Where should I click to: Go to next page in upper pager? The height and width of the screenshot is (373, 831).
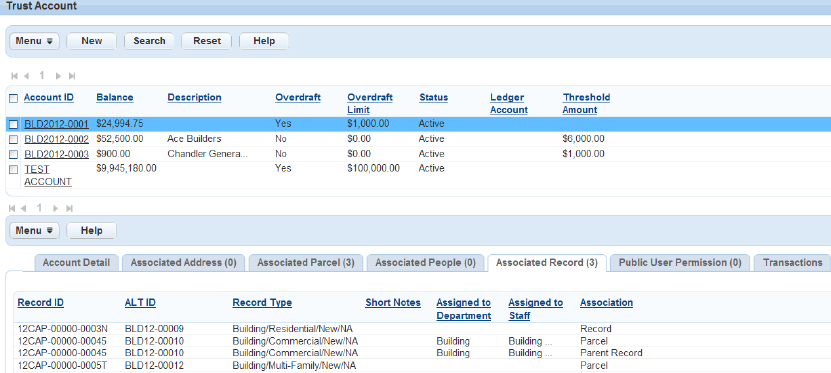(x=58, y=76)
